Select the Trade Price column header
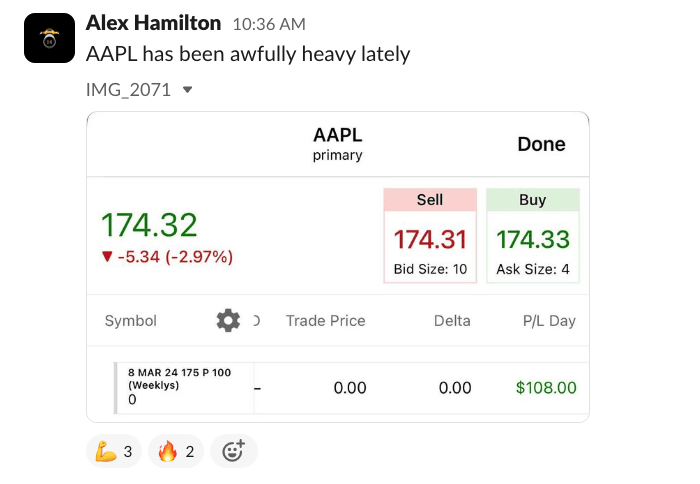This screenshot has height=484, width=700. [325, 321]
